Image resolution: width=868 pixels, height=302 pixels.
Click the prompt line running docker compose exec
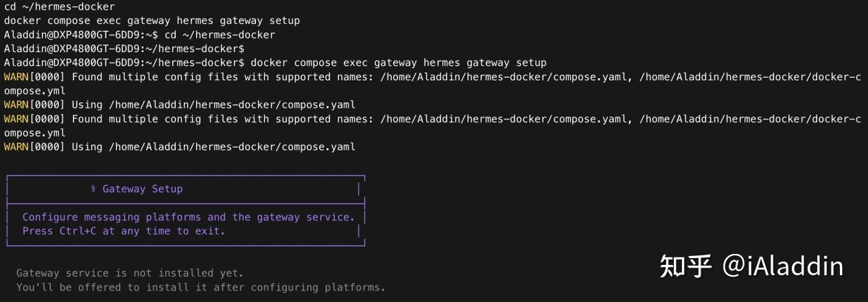pos(275,62)
